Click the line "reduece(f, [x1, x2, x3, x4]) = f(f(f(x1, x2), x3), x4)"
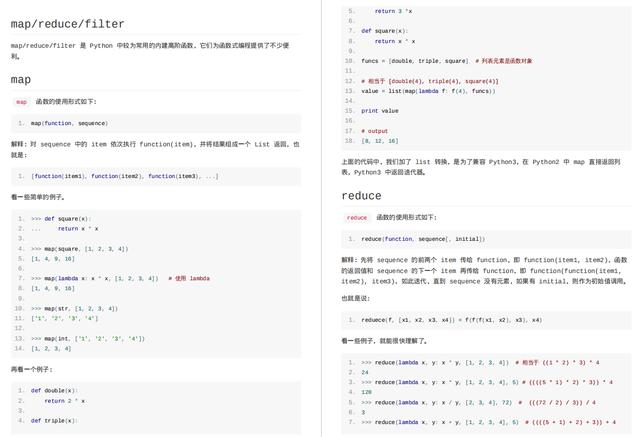Screen dimensions: 640x437 click(x=451, y=320)
